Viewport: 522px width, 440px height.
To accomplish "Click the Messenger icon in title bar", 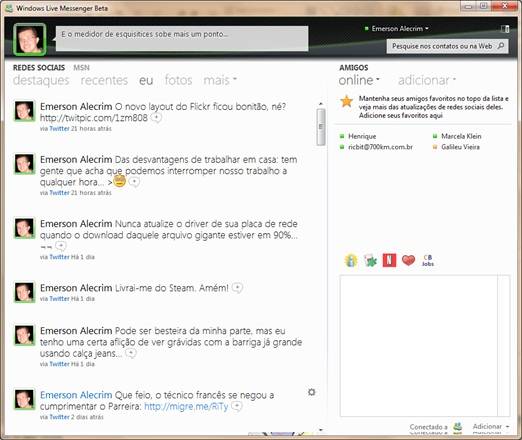I will tap(9, 8).
